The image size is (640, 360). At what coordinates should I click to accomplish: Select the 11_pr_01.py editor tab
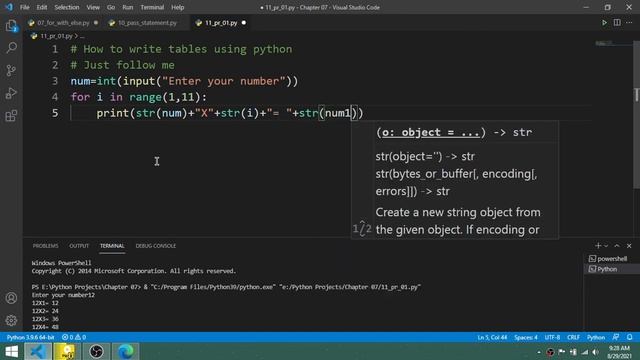point(221,23)
